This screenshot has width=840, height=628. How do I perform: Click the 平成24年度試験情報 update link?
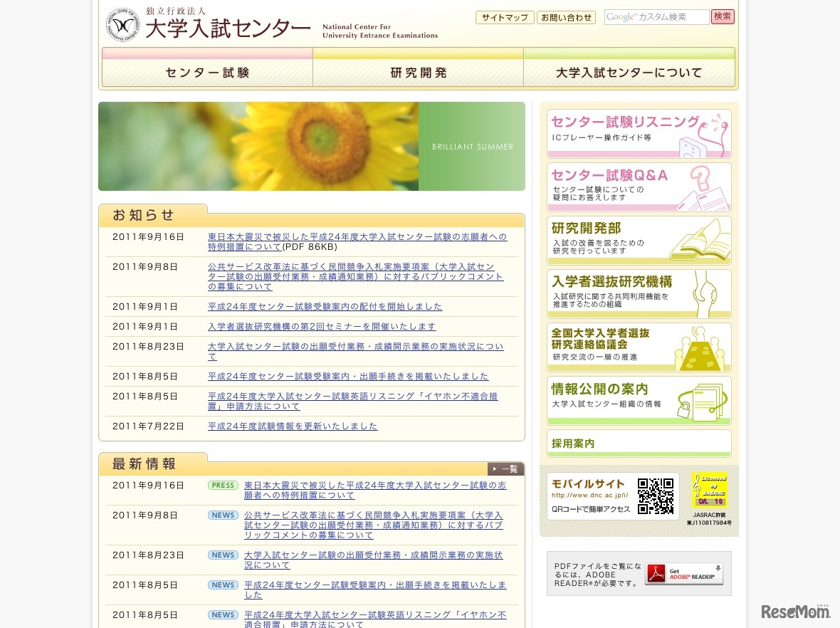point(292,426)
